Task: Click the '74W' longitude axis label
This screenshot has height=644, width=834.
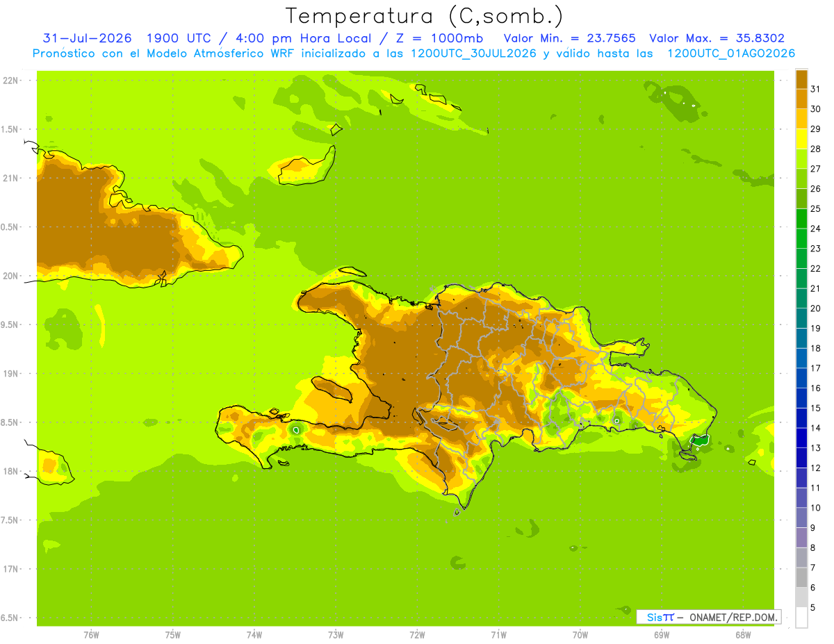Action: coord(254,635)
